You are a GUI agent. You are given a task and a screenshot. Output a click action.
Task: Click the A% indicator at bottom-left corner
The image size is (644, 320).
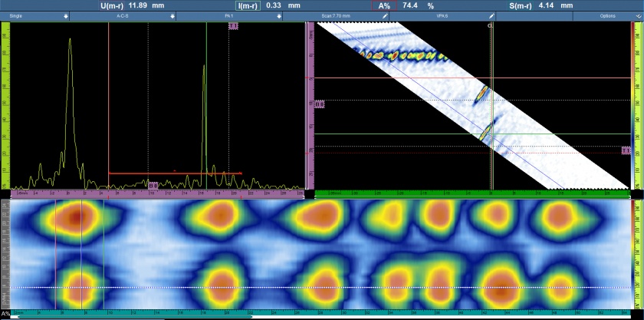[x=7, y=315]
